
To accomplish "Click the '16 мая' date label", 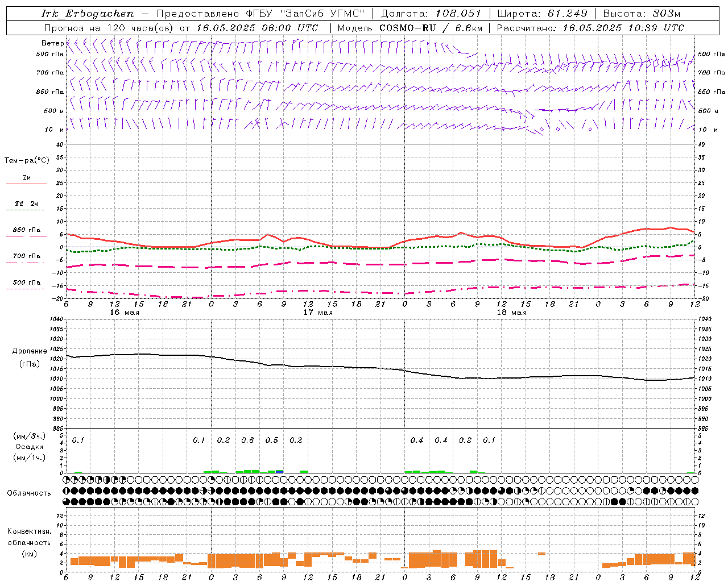I will coord(125,312).
